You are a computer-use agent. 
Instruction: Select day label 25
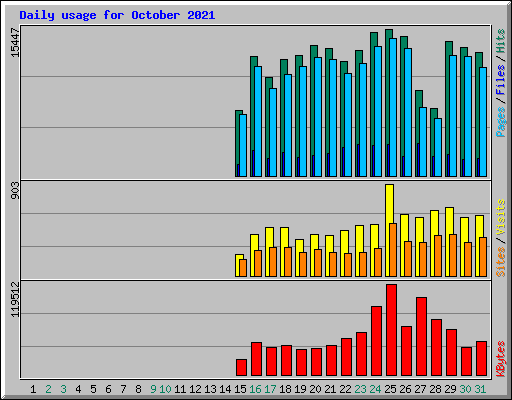(x=390, y=389)
